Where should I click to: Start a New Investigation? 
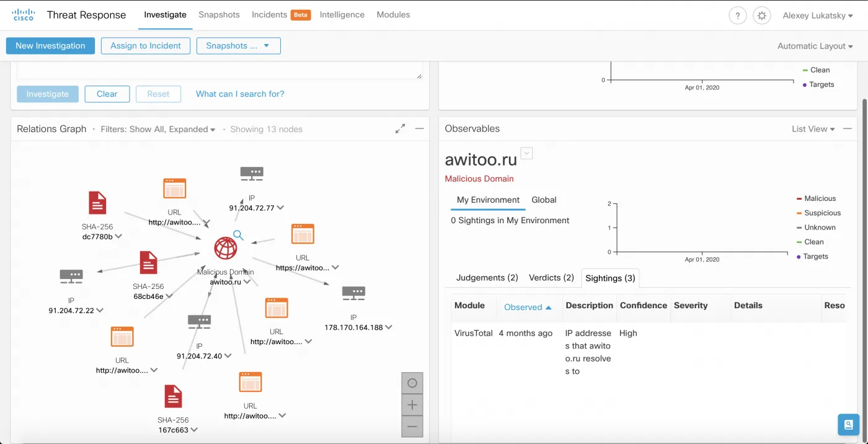click(x=50, y=46)
